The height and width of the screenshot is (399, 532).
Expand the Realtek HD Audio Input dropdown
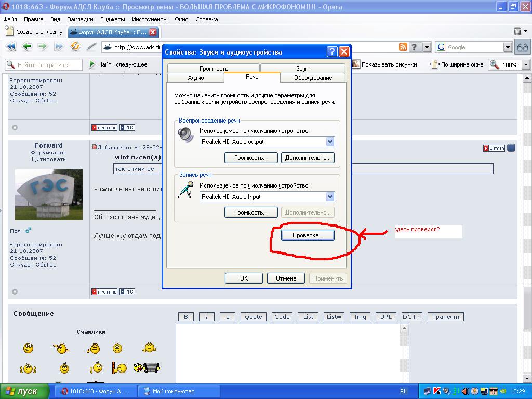coord(330,197)
